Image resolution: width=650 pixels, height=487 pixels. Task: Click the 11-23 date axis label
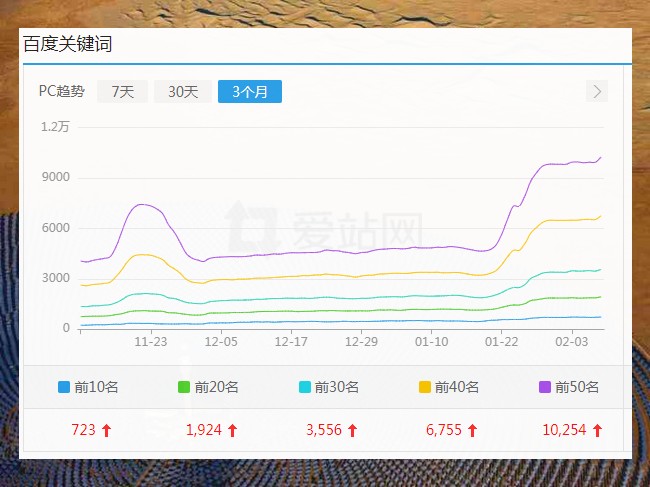151,342
